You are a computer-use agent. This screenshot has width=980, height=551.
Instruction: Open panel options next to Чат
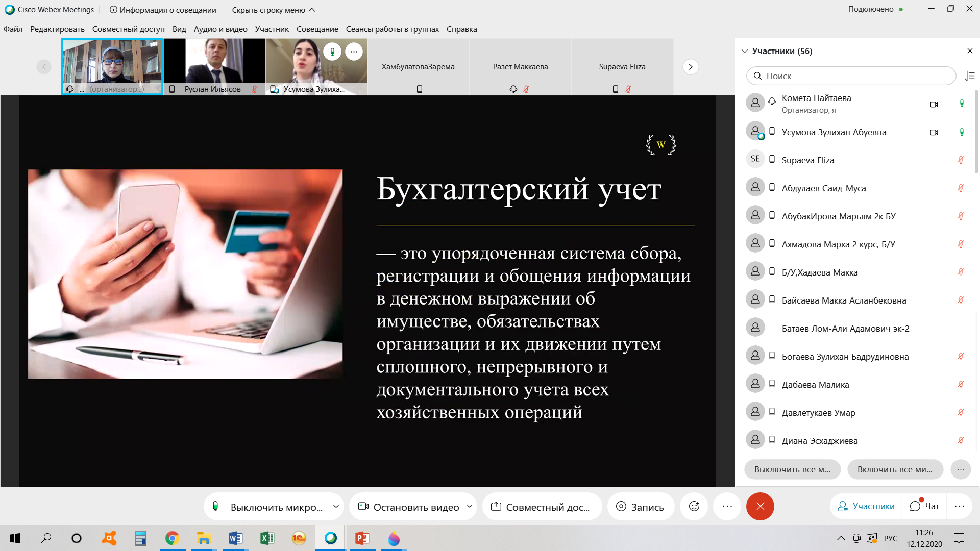[960, 507]
